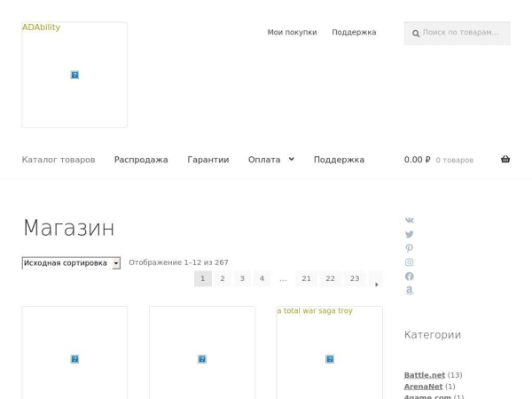The image size is (532, 399).
Task: Click the ADAbility logo image
Action: point(74,74)
